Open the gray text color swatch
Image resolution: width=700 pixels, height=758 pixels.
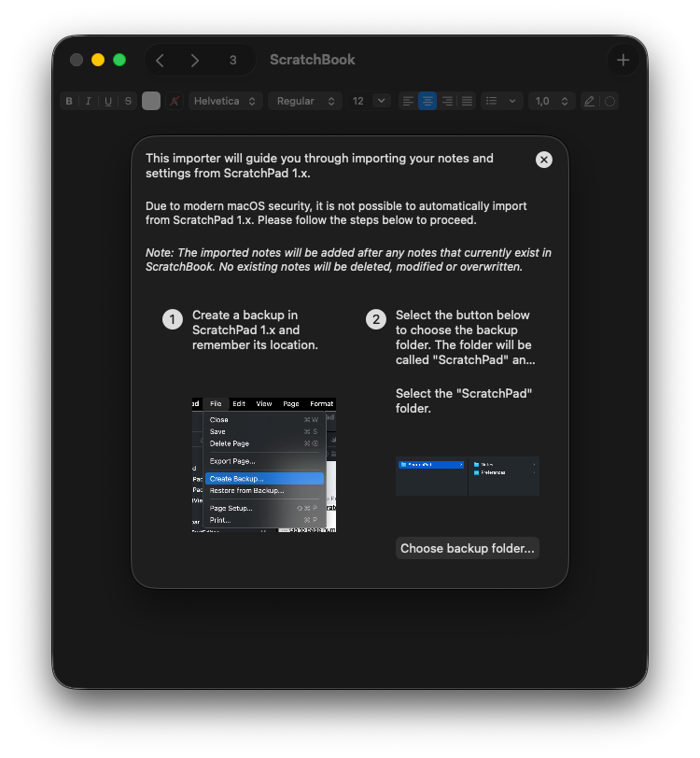pos(151,101)
